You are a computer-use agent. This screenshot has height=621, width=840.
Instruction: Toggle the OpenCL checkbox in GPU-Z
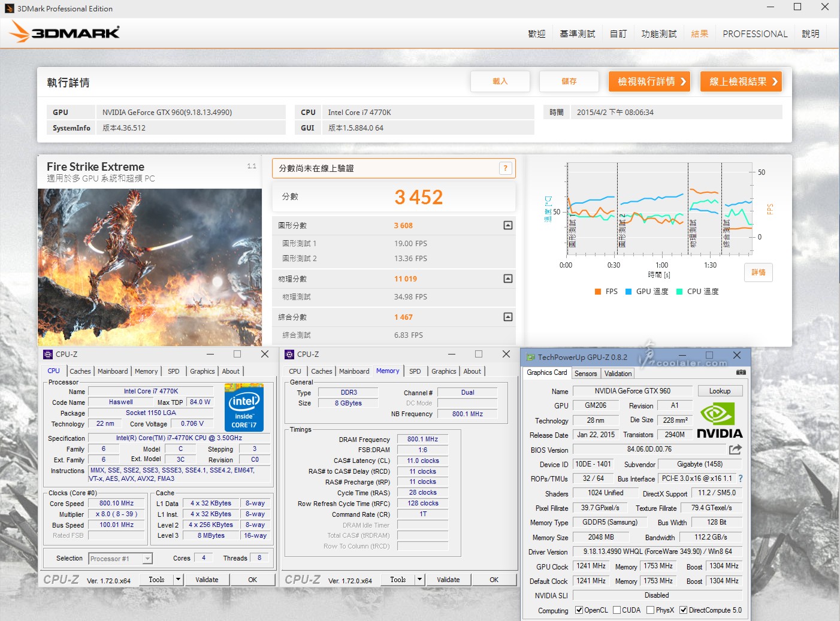579,610
